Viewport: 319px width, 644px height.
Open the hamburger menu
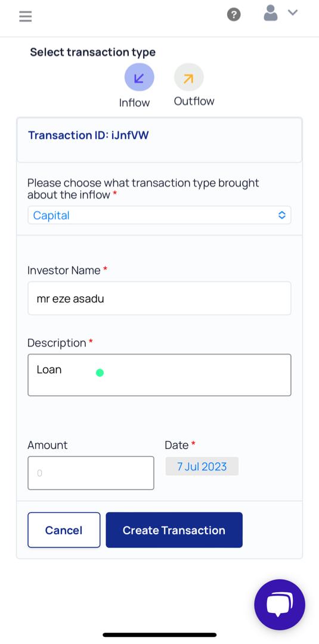coord(26,17)
